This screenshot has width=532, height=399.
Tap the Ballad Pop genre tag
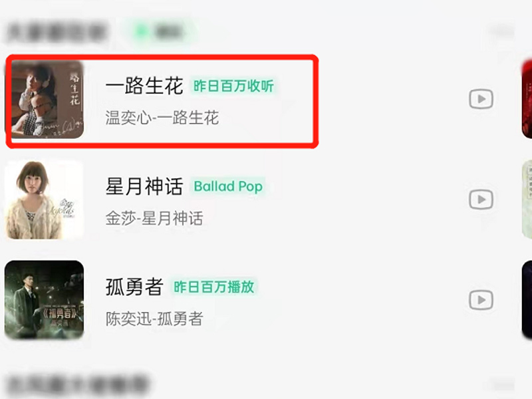click(228, 186)
